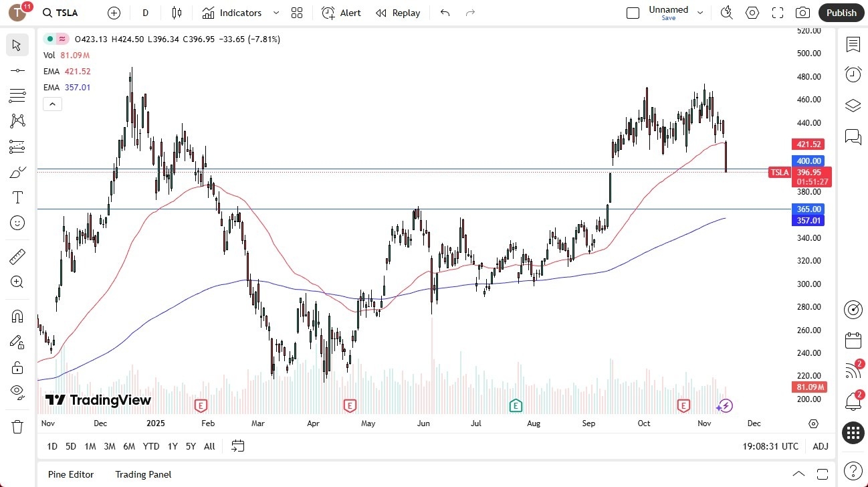Switch to the Pine Editor tab
This screenshot has width=868, height=487.
click(x=70, y=474)
